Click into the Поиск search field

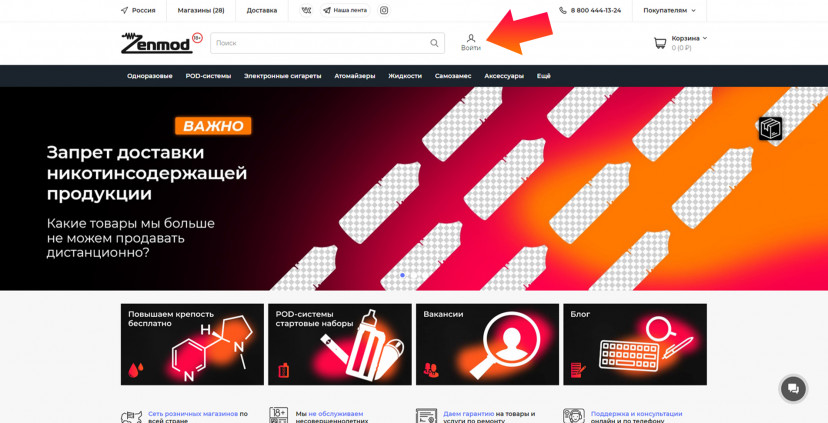point(320,43)
